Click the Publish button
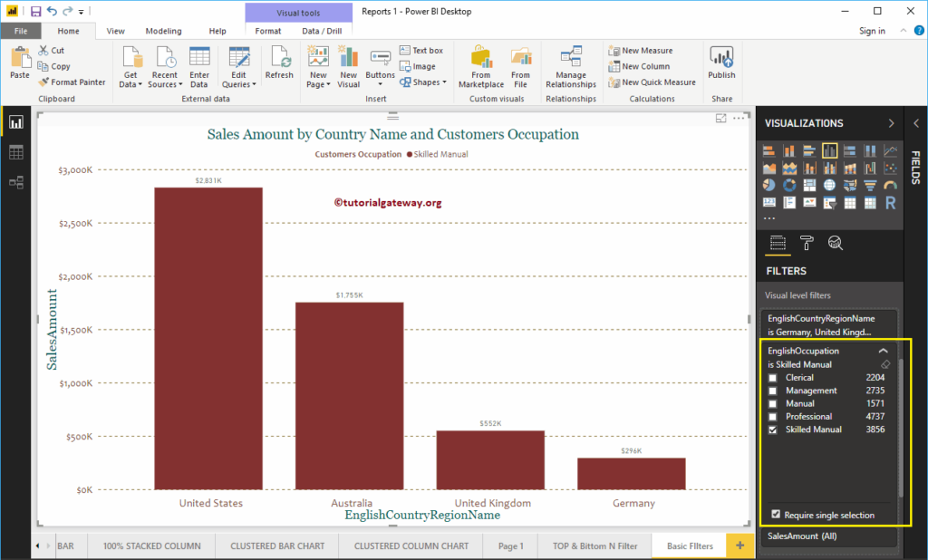The height and width of the screenshot is (560, 928). (721, 63)
